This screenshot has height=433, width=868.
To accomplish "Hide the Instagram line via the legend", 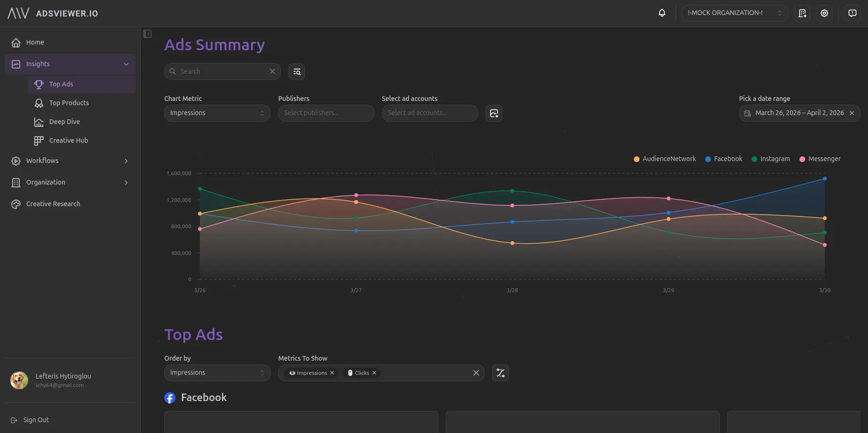I will pos(770,159).
